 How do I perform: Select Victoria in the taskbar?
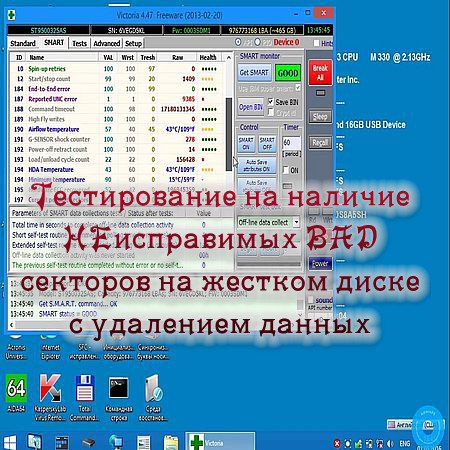(220, 442)
